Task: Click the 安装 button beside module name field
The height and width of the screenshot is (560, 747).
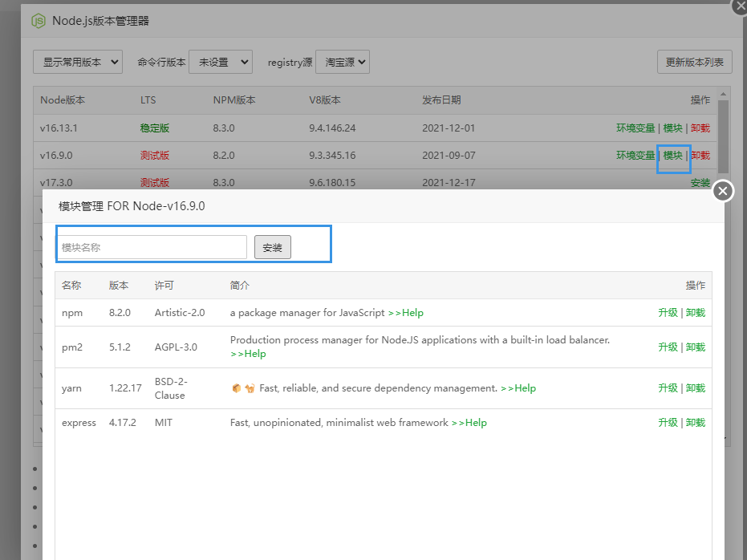Action: (x=273, y=247)
